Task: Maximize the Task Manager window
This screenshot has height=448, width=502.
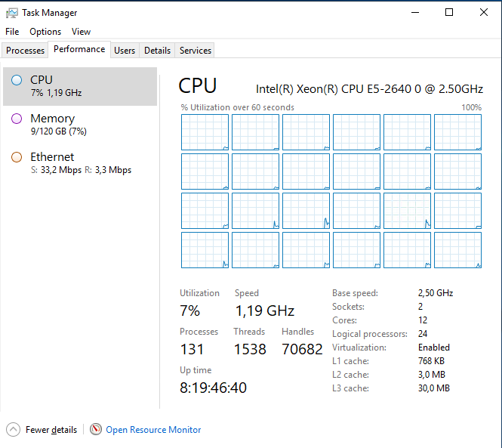Action: [x=449, y=12]
